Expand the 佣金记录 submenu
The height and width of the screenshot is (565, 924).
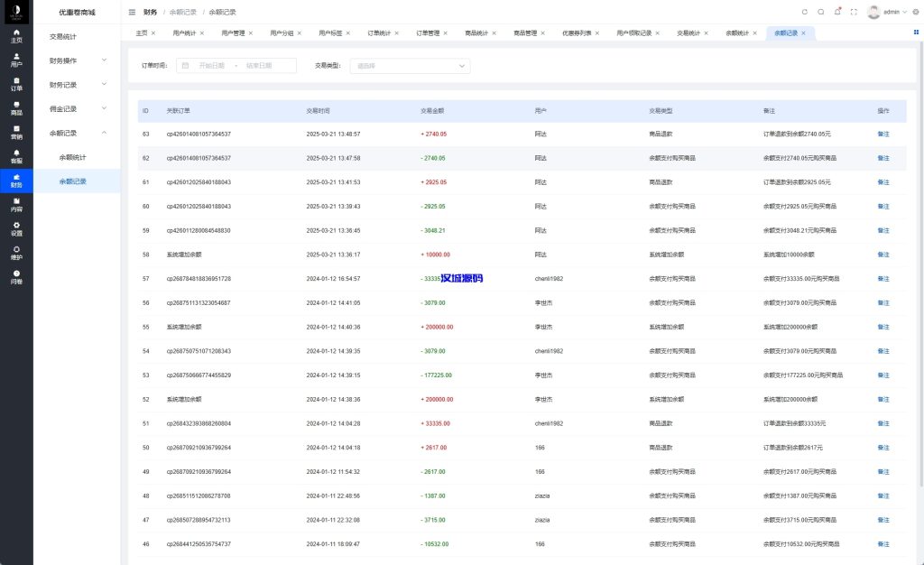click(77, 109)
